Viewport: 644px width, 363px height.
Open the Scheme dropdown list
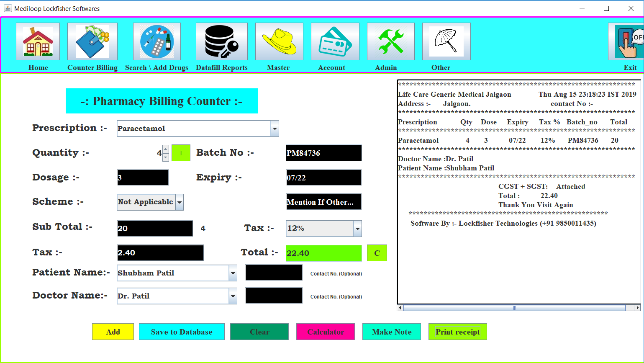point(179,202)
